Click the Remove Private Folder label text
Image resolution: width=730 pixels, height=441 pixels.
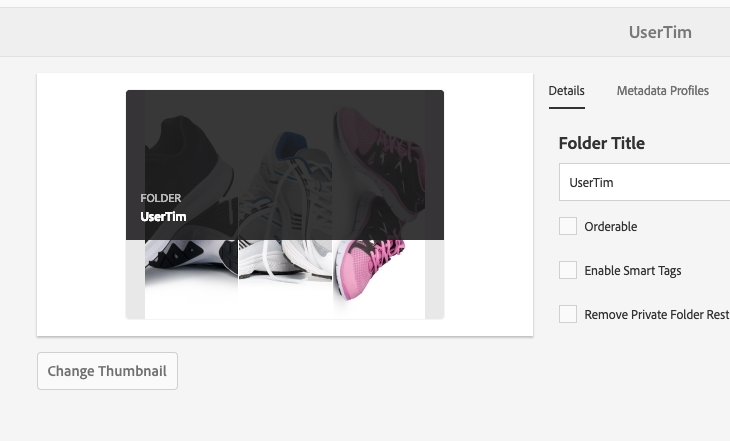[656, 315]
